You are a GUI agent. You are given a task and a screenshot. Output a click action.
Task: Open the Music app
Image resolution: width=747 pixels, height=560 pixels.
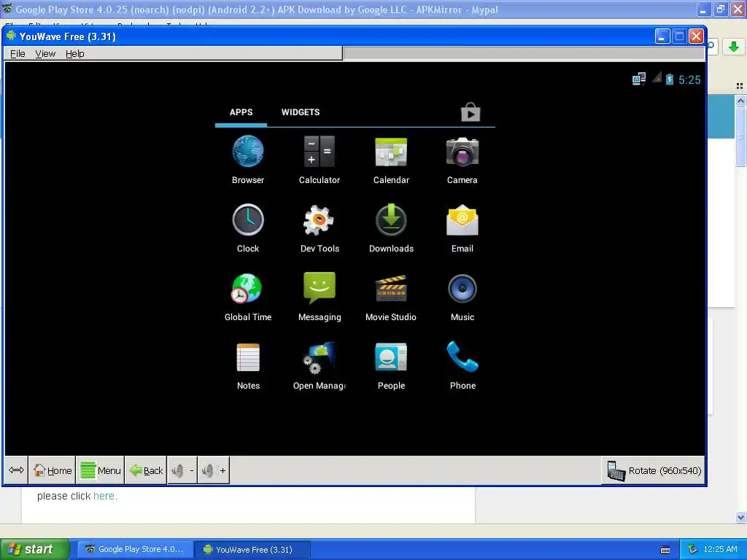462,297
